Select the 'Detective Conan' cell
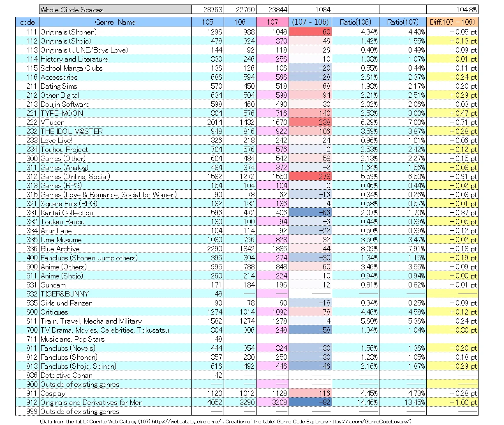The image size is (504, 425). (115, 375)
